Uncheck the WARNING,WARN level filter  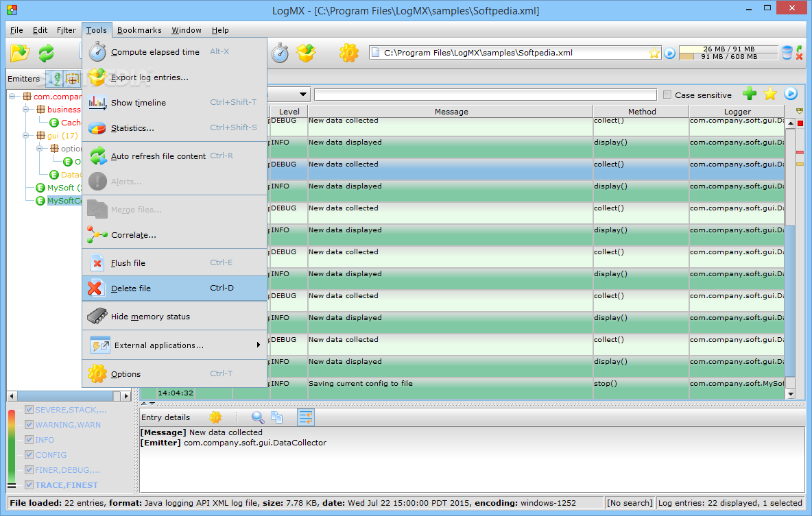(x=29, y=424)
